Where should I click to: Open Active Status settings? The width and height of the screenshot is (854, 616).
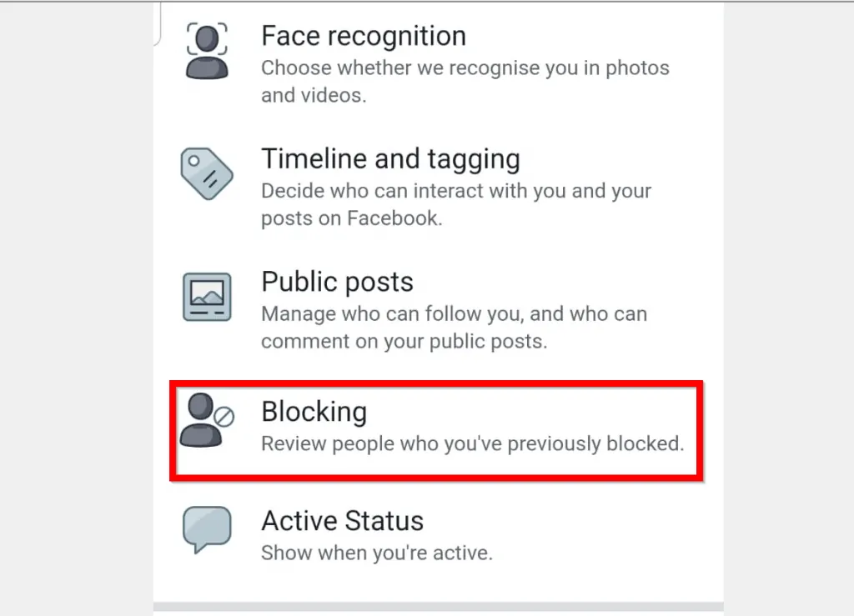[x=342, y=521]
